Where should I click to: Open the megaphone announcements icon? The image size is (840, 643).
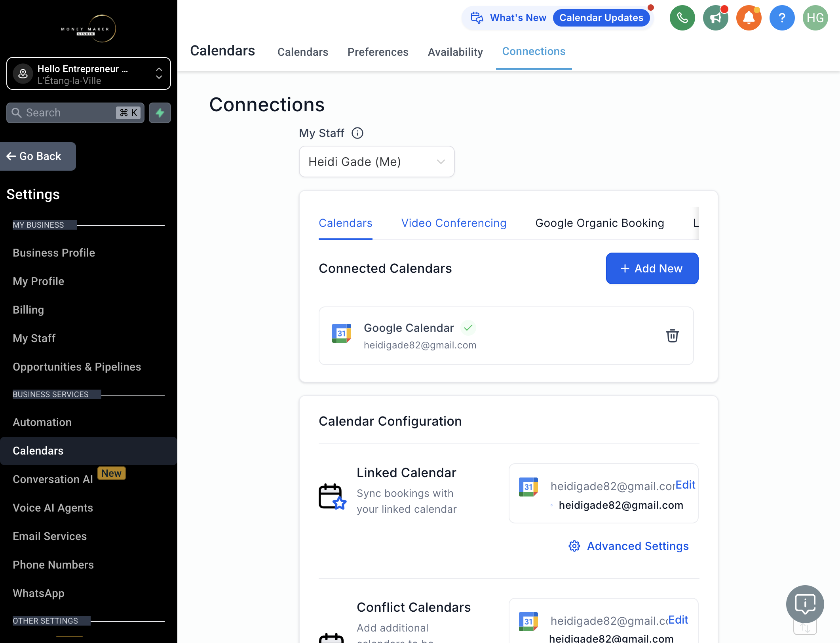coord(715,18)
